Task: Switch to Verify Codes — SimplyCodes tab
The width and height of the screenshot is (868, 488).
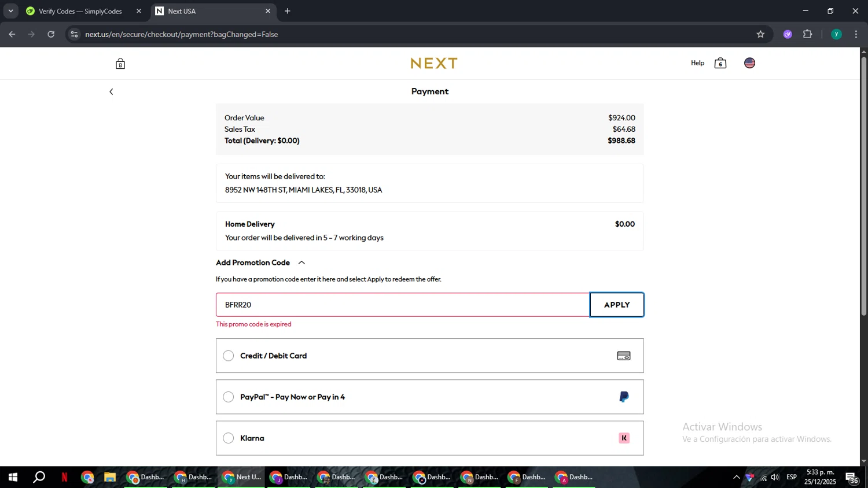Action: [81, 11]
